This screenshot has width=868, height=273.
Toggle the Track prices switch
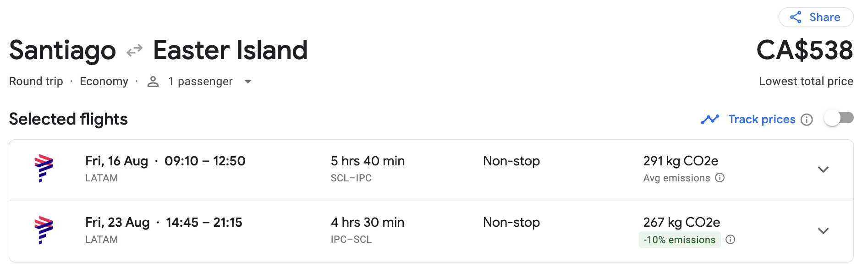tap(839, 118)
